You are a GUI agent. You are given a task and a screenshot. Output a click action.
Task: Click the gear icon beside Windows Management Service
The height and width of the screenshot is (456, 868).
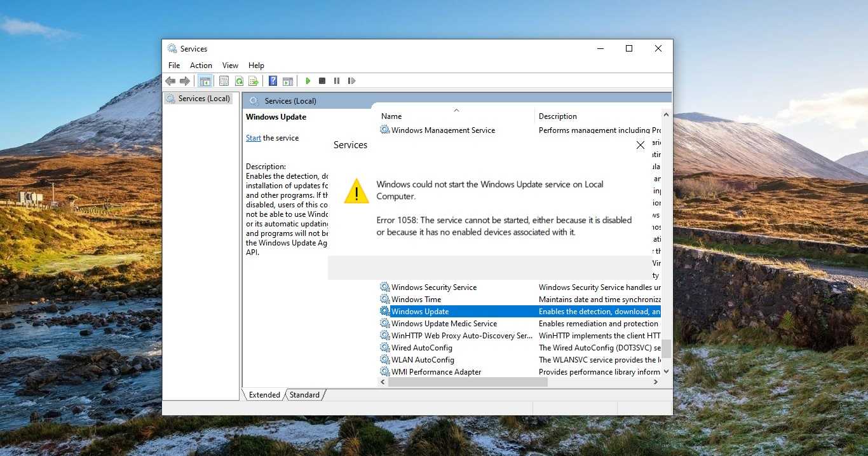[384, 130]
